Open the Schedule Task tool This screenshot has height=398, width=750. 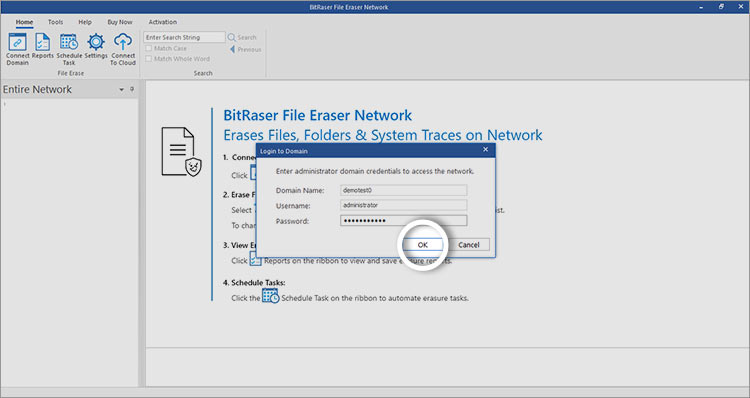[69, 49]
